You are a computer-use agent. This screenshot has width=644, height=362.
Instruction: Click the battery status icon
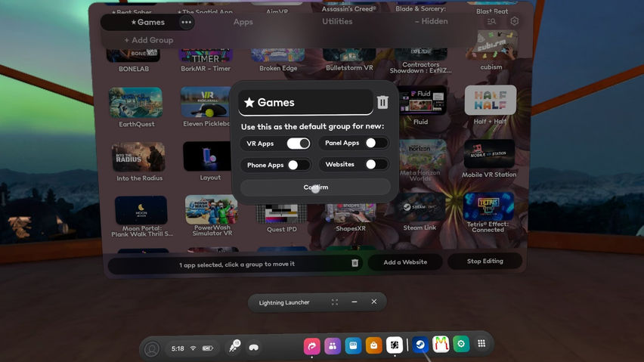(x=207, y=348)
